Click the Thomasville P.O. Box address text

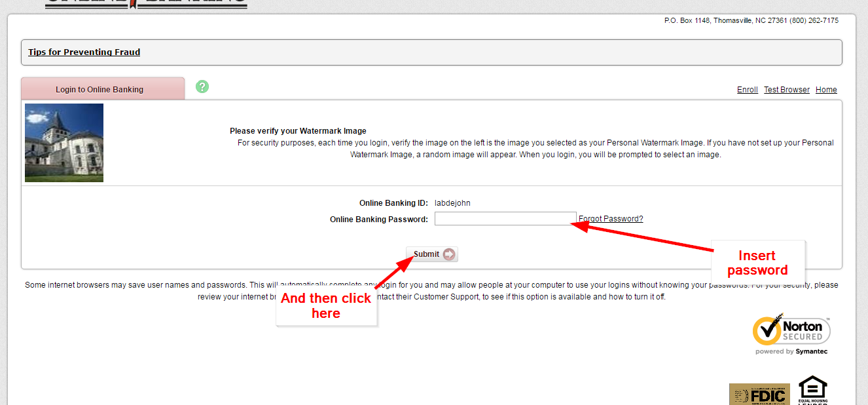click(751, 21)
